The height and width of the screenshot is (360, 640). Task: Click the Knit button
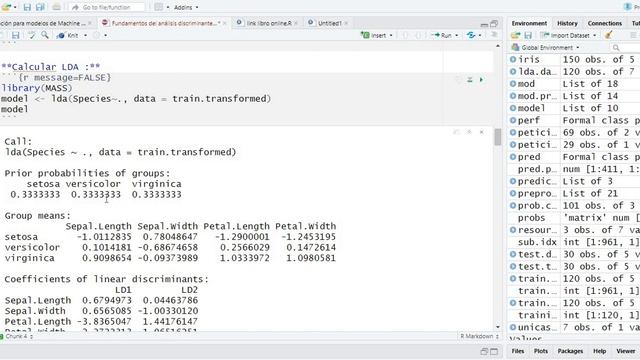coord(69,36)
